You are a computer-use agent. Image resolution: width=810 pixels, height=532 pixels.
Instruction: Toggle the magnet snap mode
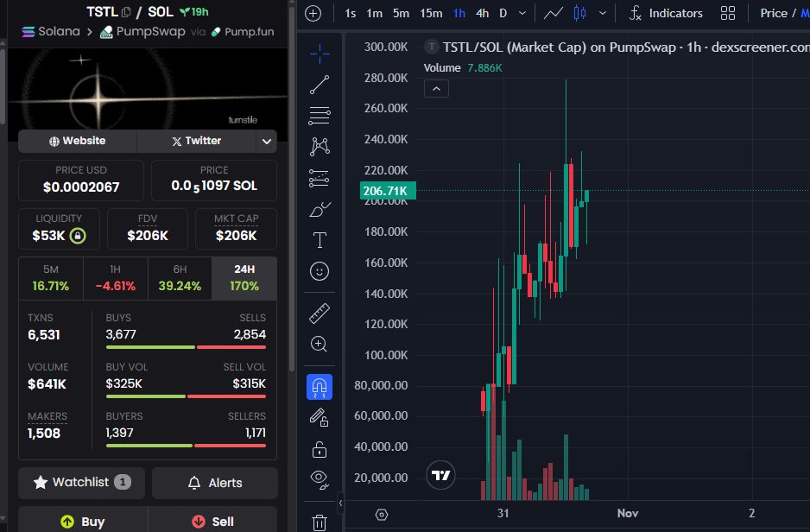click(x=320, y=387)
